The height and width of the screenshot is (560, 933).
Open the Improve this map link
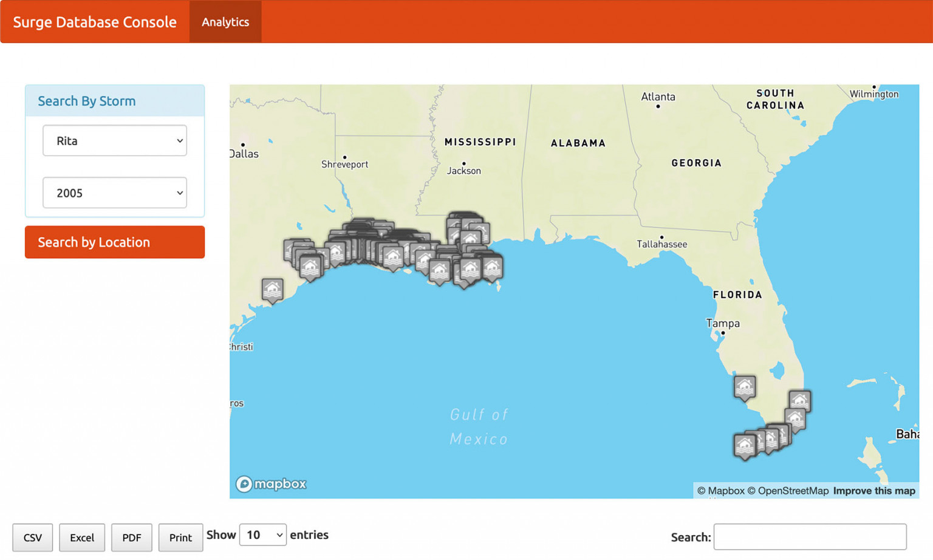click(874, 490)
